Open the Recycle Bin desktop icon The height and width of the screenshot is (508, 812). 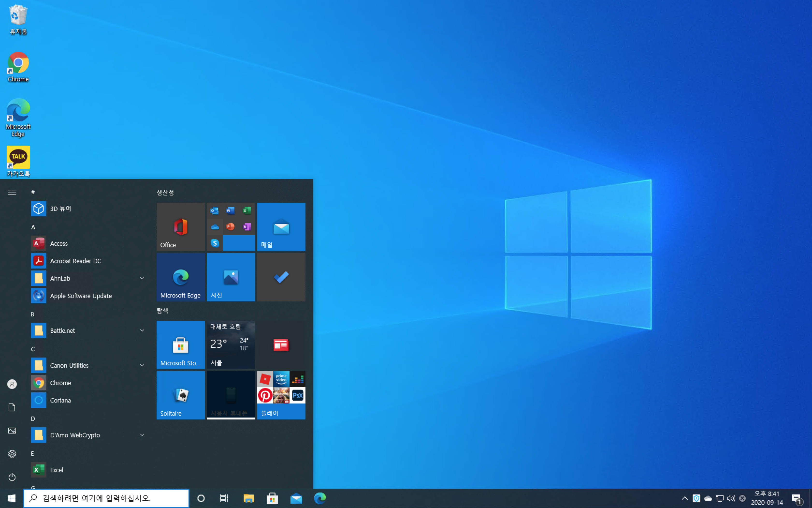click(18, 20)
